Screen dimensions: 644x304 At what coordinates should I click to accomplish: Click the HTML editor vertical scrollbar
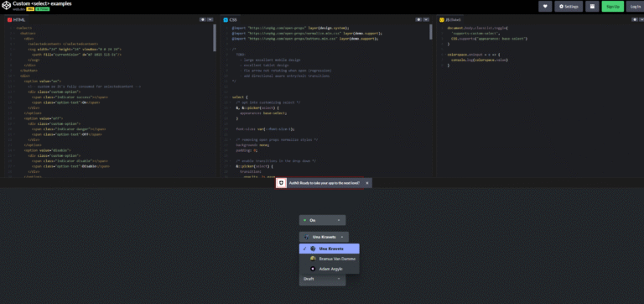(x=215, y=38)
